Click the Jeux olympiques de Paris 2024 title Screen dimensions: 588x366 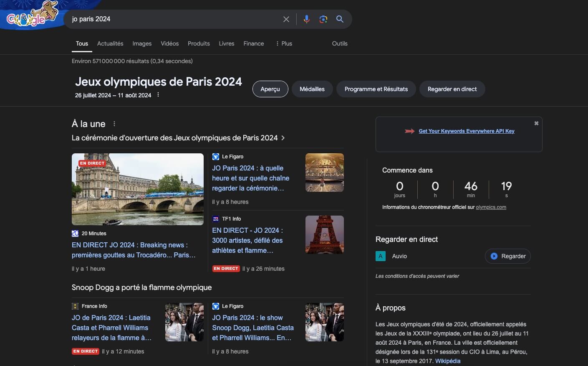pyautogui.click(x=159, y=81)
